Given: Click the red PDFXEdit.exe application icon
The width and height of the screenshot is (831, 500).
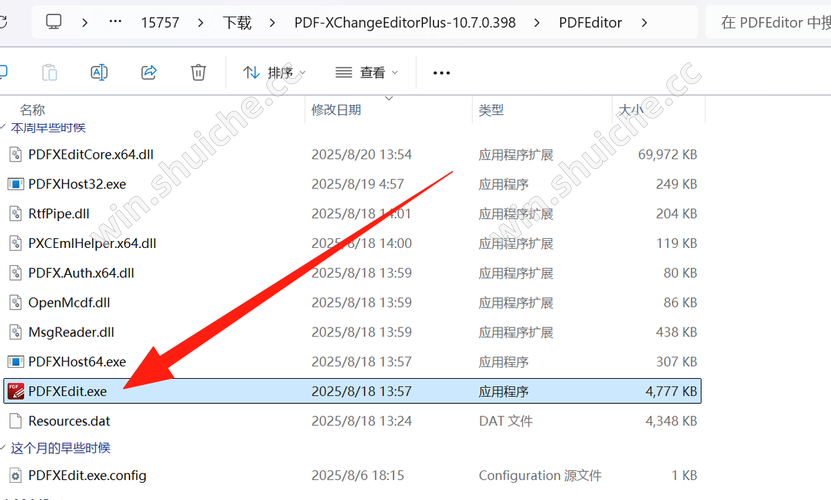Looking at the screenshot, I should coord(16,391).
